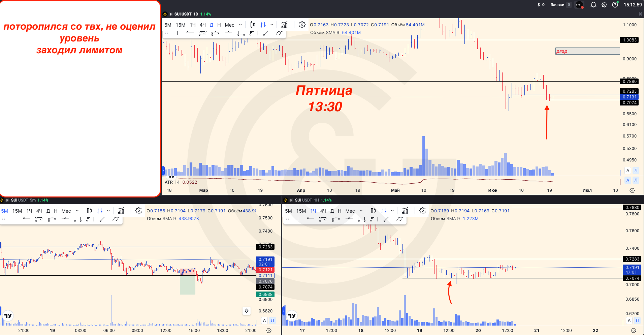Click the $ 0 balance indicator

tap(541, 5)
